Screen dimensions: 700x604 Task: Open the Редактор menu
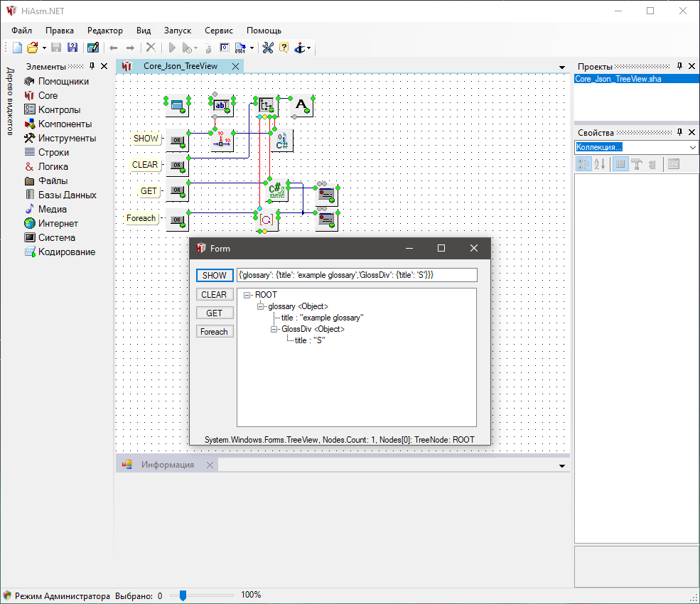(x=104, y=31)
